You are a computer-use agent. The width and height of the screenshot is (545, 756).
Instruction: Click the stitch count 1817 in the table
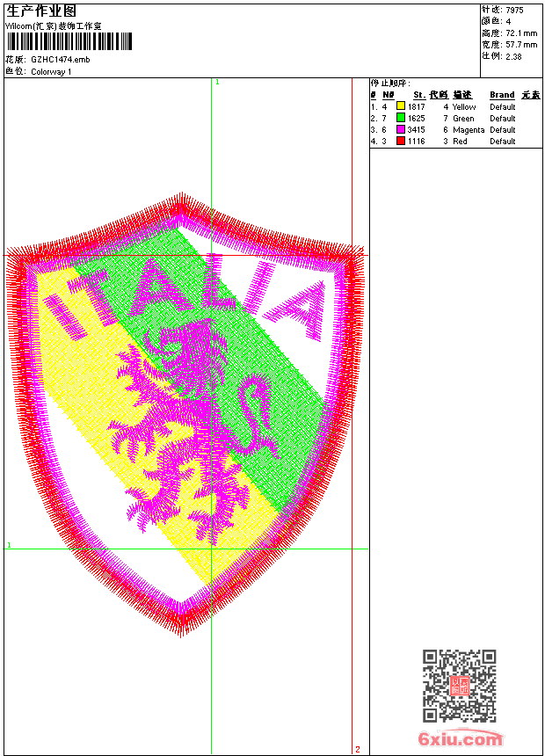pos(417,107)
